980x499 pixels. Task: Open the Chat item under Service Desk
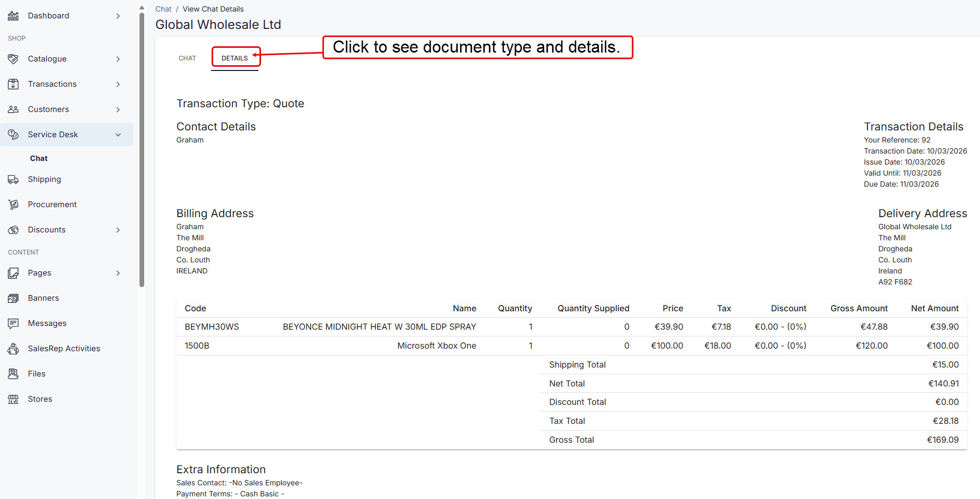(38, 158)
